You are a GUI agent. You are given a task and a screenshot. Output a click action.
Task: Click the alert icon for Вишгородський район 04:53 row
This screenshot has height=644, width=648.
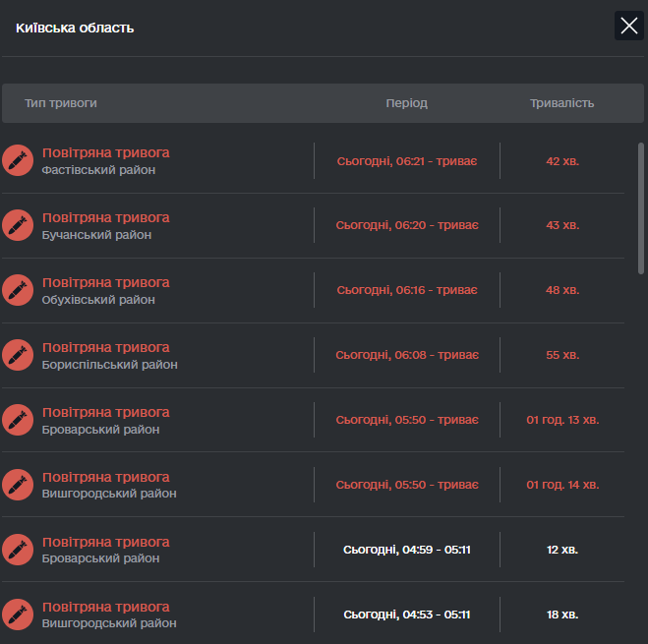(18, 615)
